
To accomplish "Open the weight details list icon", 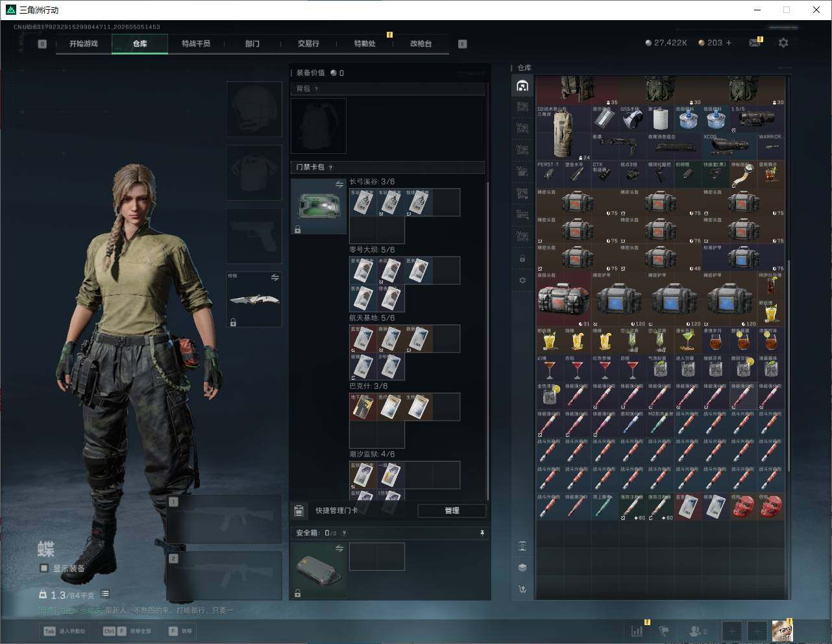I will [x=105, y=594].
